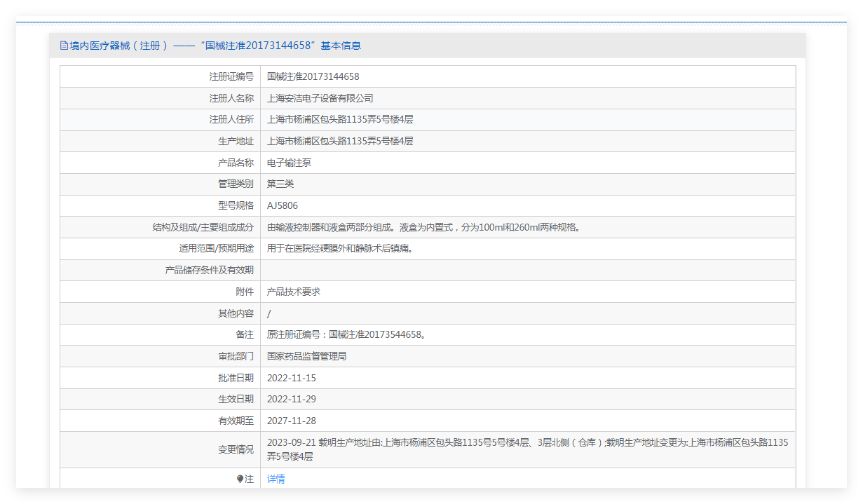The height and width of the screenshot is (504, 863).
Task: Select approval department 国家药品监督管理局
Action: coord(307,356)
